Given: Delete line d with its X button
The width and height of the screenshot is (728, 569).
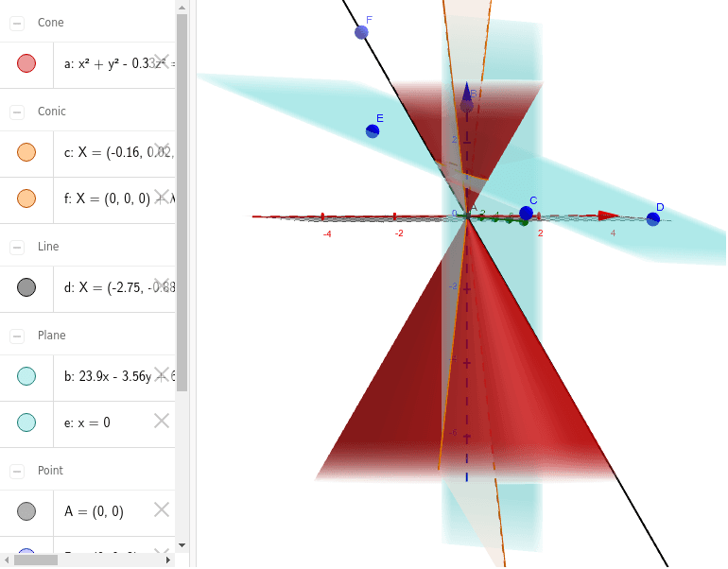Looking at the screenshot, I should [162, 285].
